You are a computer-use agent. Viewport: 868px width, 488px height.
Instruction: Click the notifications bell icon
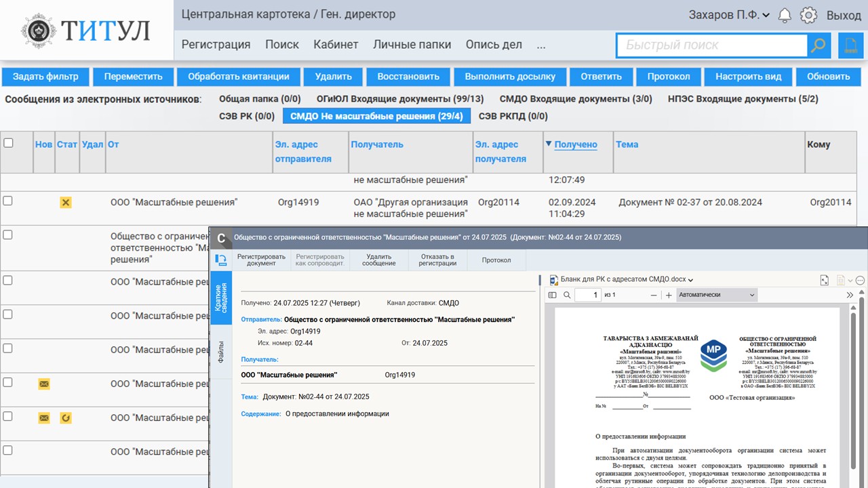point(785,15)
